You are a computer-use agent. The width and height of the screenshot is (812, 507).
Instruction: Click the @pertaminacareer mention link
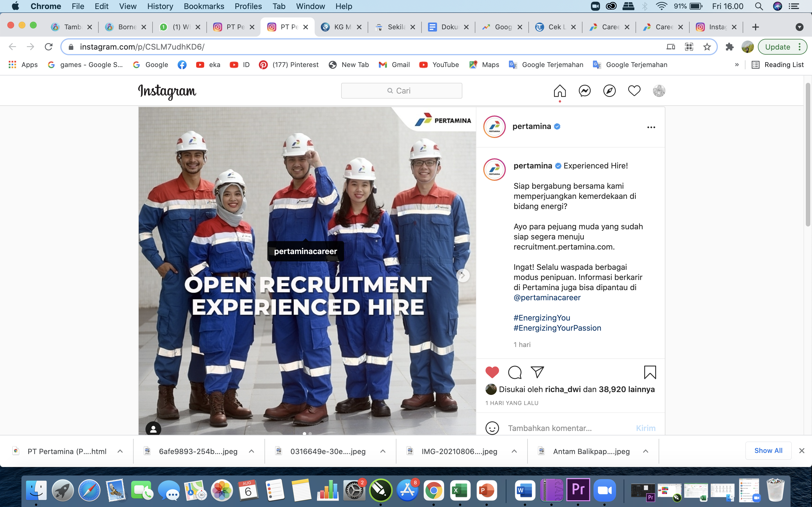(x=547, y=297)
